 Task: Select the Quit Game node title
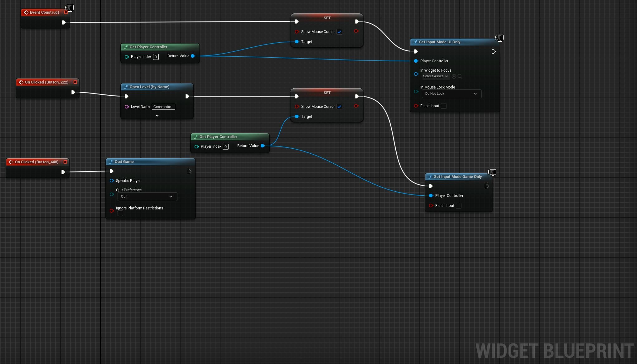(124, 162)
